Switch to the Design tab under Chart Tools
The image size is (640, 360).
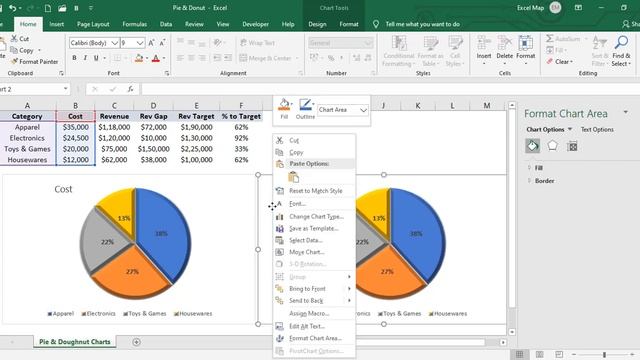317,24
